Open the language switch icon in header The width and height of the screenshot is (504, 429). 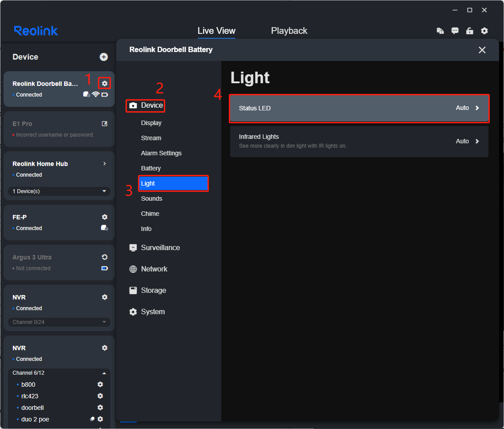(x=440, y=31)
